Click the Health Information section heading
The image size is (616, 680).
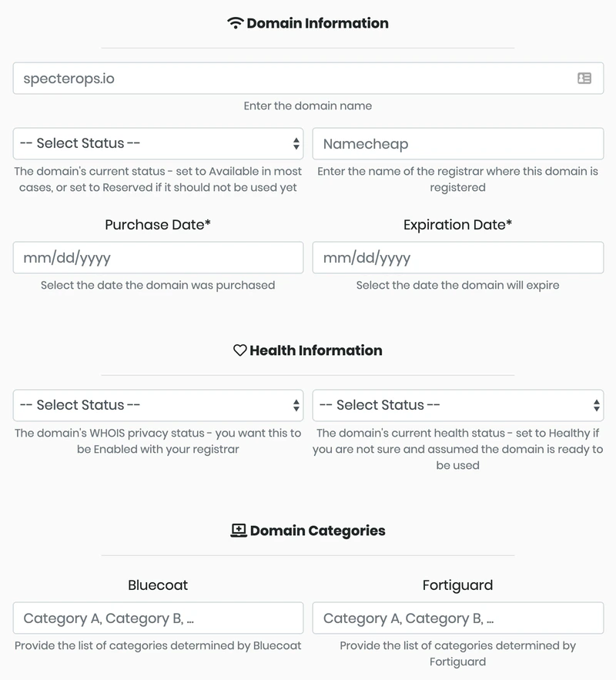[x=316, y=350]
